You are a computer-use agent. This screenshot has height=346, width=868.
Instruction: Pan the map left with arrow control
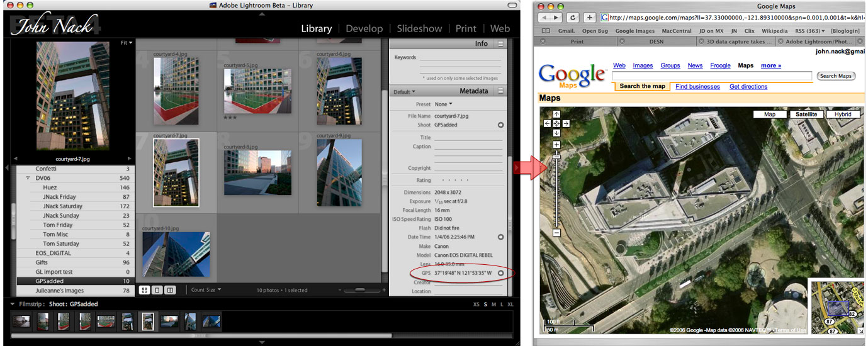coord(547,123)
